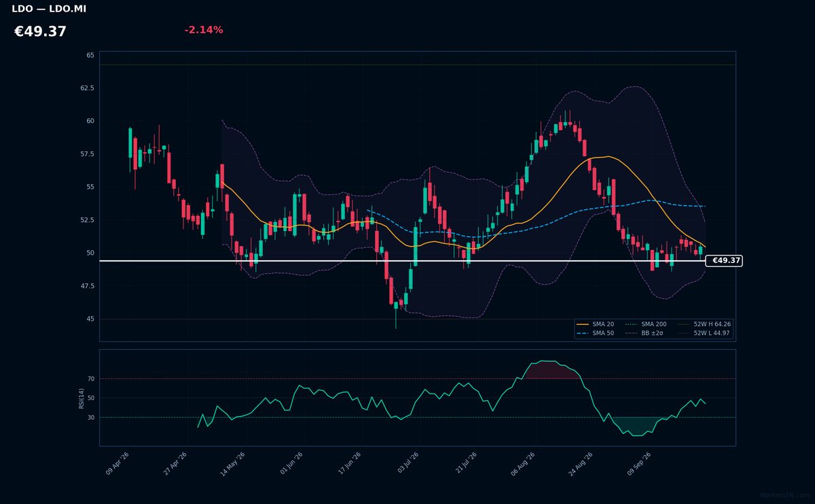Click the RSI(14) axis title
The height and width of the screenshot is (504, 815).
[81, 398]
